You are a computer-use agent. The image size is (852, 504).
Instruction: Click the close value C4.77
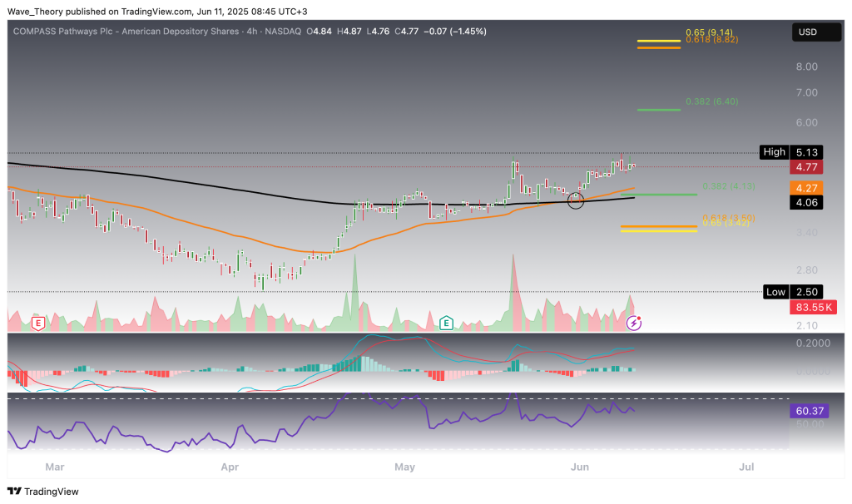(406, 32)
